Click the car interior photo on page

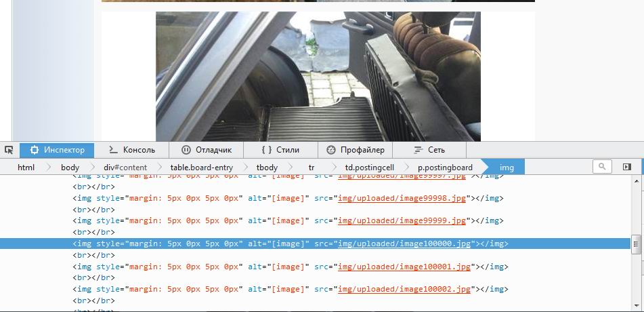(318, 76)
